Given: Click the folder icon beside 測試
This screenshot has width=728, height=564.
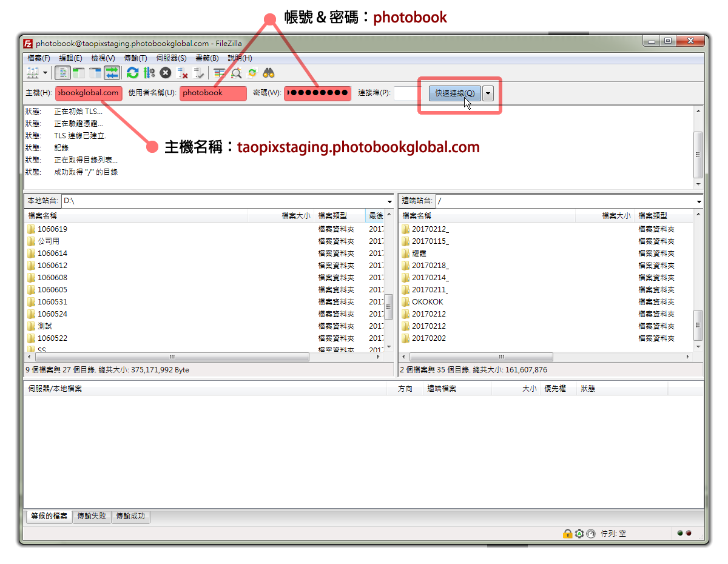Looking at the screenshot, I should pos(31,326).
